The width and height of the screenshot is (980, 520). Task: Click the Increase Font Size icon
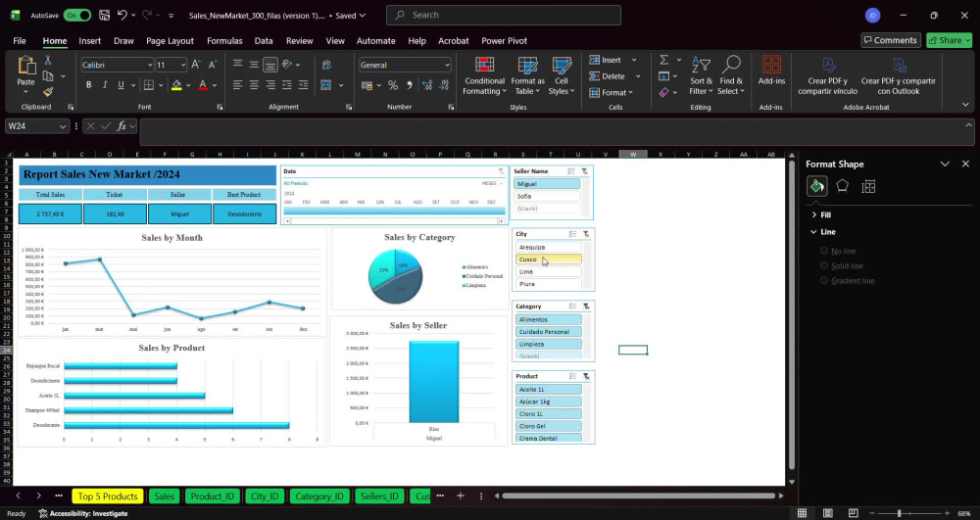tap(196, 65)
